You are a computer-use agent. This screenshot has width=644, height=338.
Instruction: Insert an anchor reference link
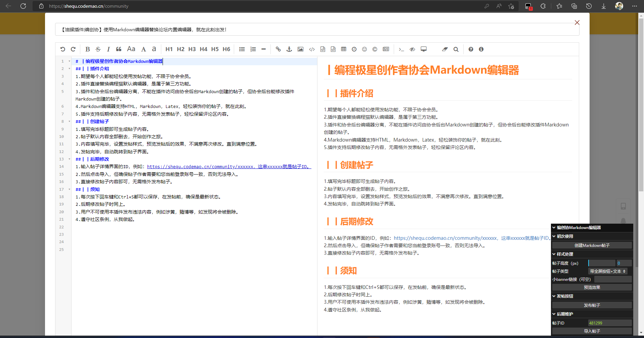click(x=289, y=49)
